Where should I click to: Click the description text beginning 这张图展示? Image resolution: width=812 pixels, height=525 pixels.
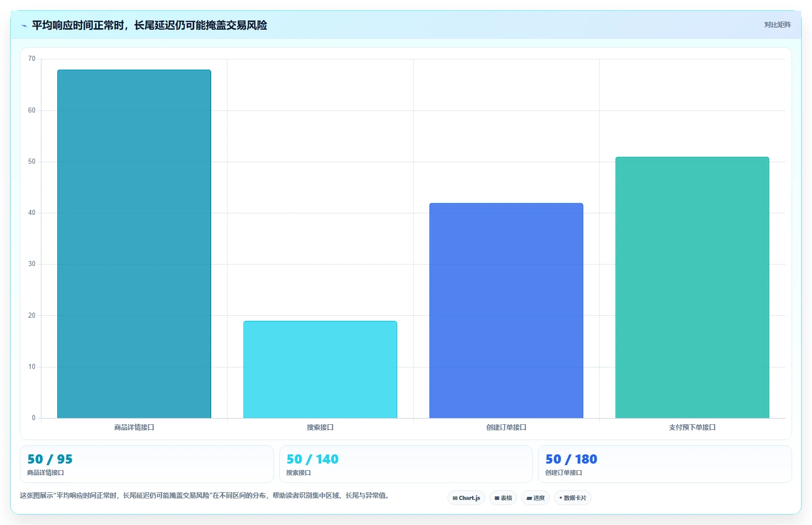click(205, 495)
